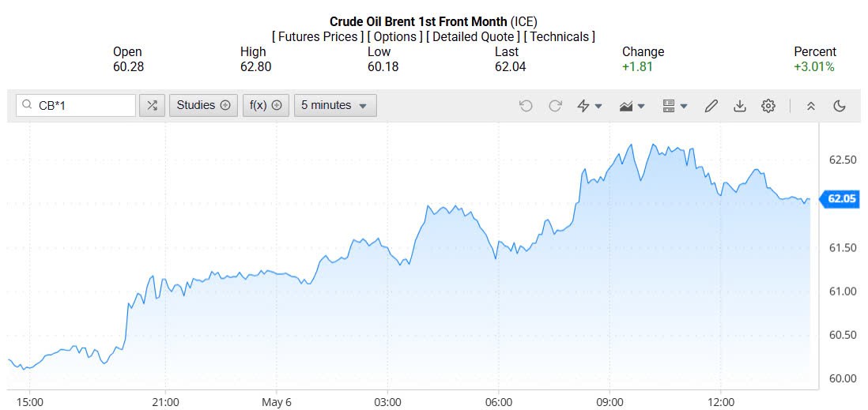Click the redo arrow icon
Screen dimensions: 868x410
pyautogui.click(x=555, y=106)
